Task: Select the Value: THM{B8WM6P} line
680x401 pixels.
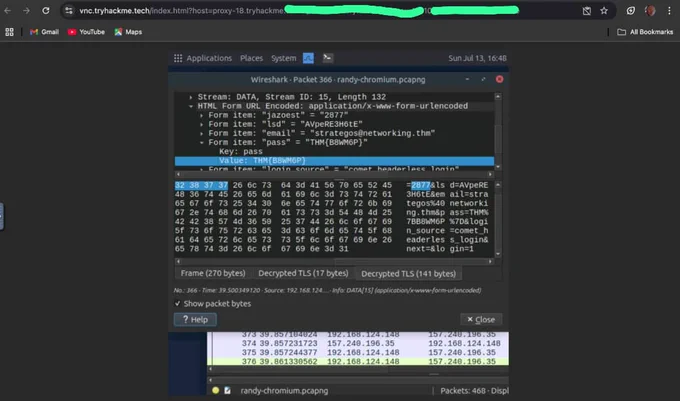Action: pyautogui.click(x=334, y=161)
